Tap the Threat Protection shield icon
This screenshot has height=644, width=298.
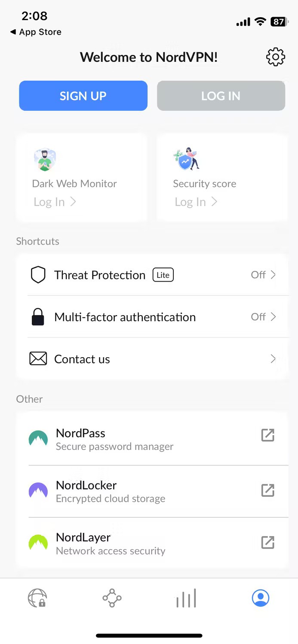point(38,275)
